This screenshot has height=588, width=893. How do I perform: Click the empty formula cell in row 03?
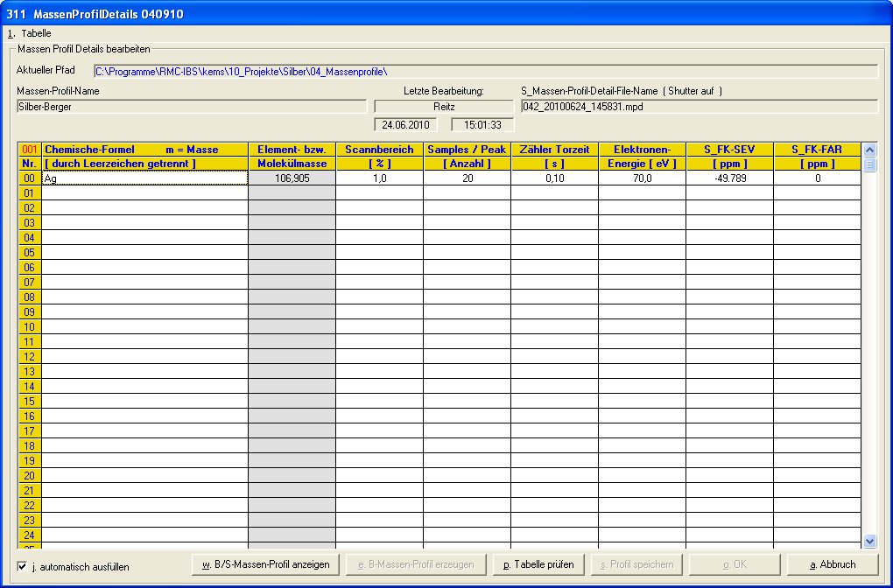tap(145, 222)
